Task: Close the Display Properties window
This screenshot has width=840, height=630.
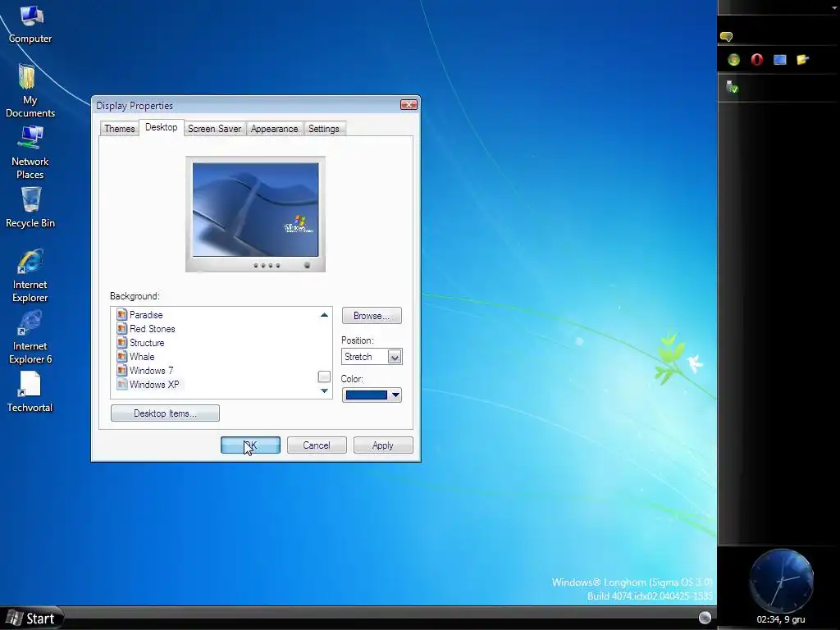Action: coord(409,104)
